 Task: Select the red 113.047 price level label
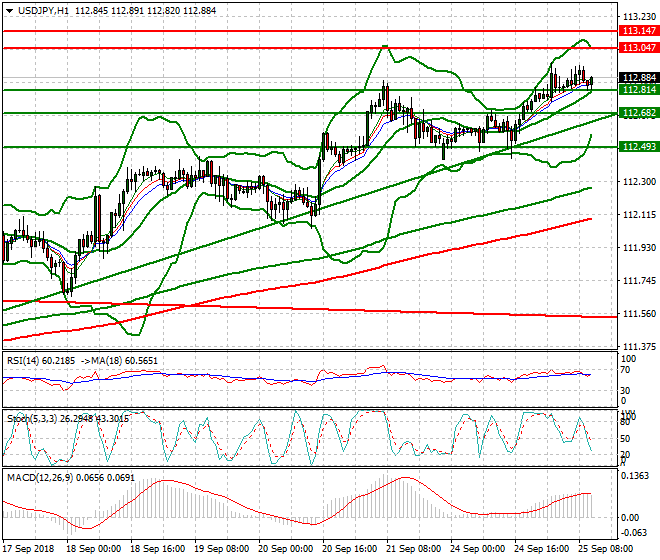pos(639,48)
